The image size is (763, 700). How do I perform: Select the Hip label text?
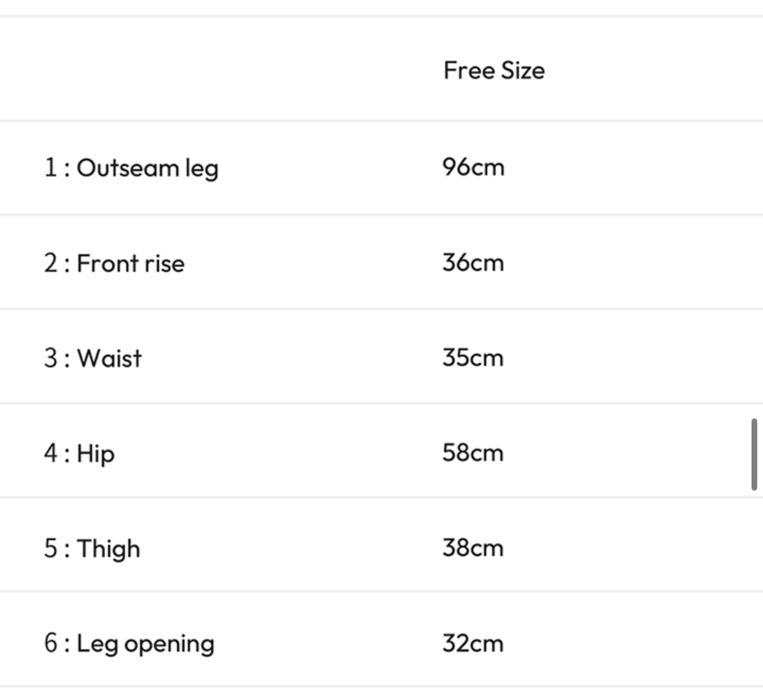click(95, 453)
